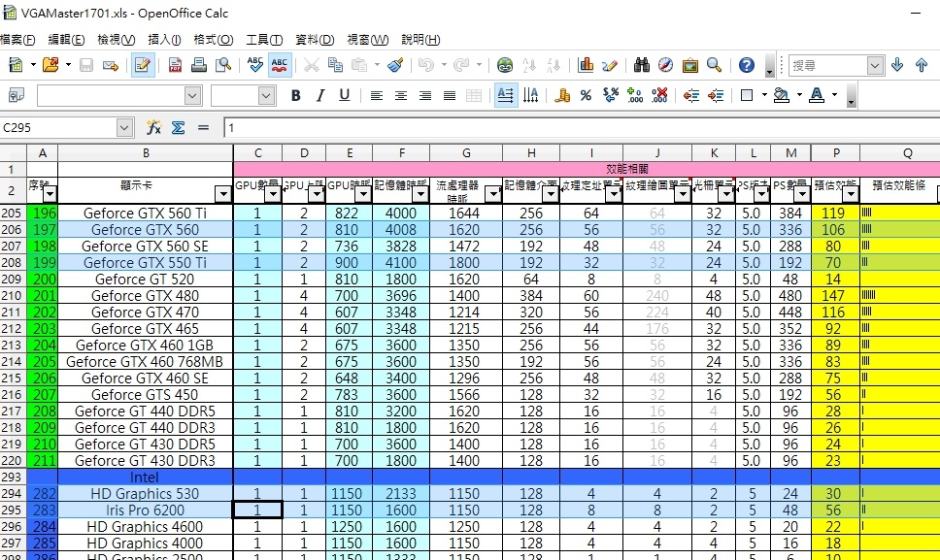Expand the borders style arrow
Image resolution: width=940 pixels, height=560 pixels.
[764, 95]
